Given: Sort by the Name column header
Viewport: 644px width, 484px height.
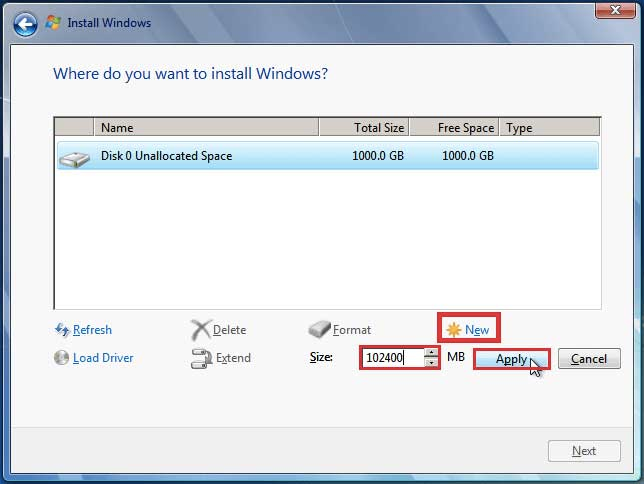Looking at the screenshot, I should coord(207,127).
